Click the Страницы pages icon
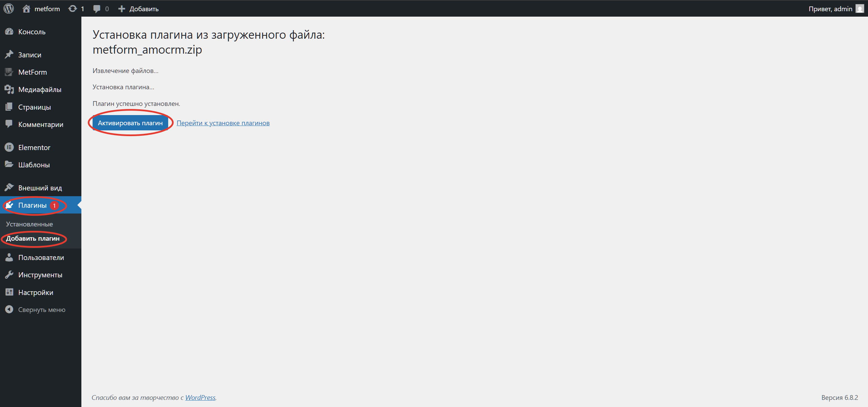The width and height of the screenshot is (868, 407). [9, 107]
